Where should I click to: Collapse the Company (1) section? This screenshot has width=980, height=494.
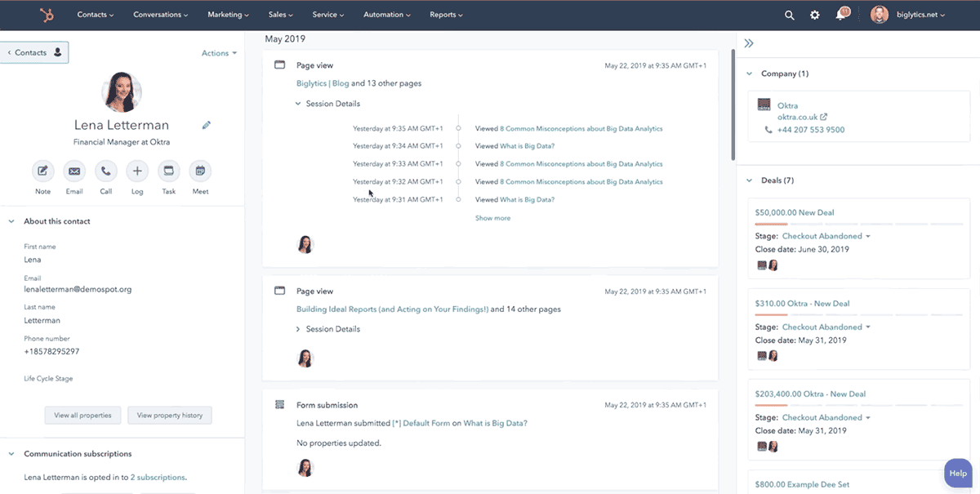tap(750, 73)
